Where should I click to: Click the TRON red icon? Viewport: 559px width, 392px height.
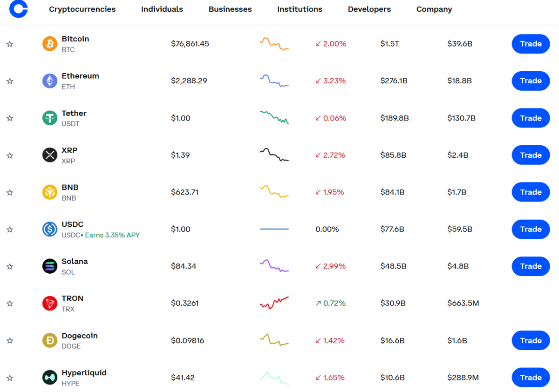[50, 304]
